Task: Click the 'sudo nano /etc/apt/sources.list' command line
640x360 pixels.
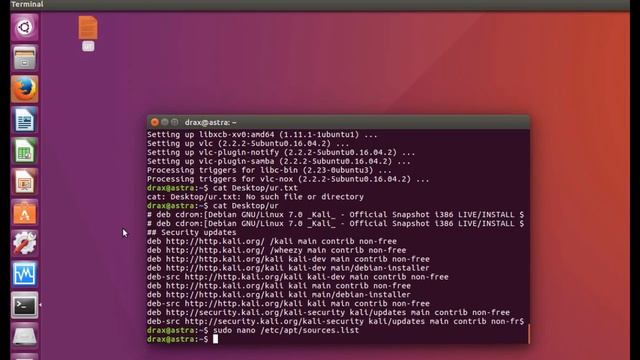Action: point(253,330)
